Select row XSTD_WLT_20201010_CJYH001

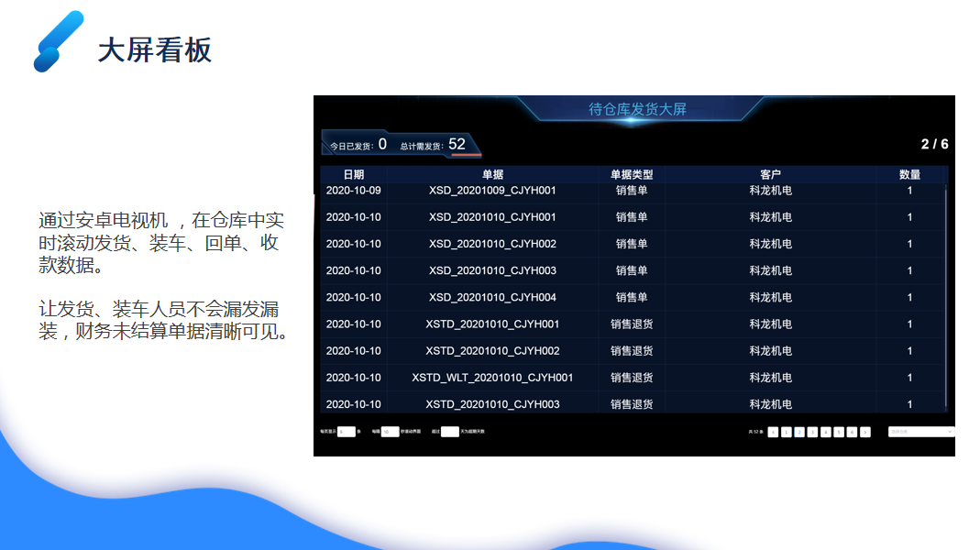click(492, 378)
